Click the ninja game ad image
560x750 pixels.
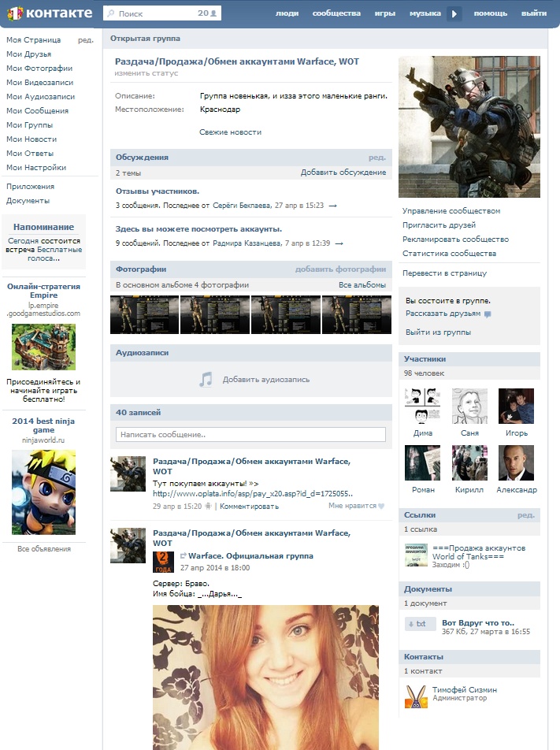pos(43,492)
